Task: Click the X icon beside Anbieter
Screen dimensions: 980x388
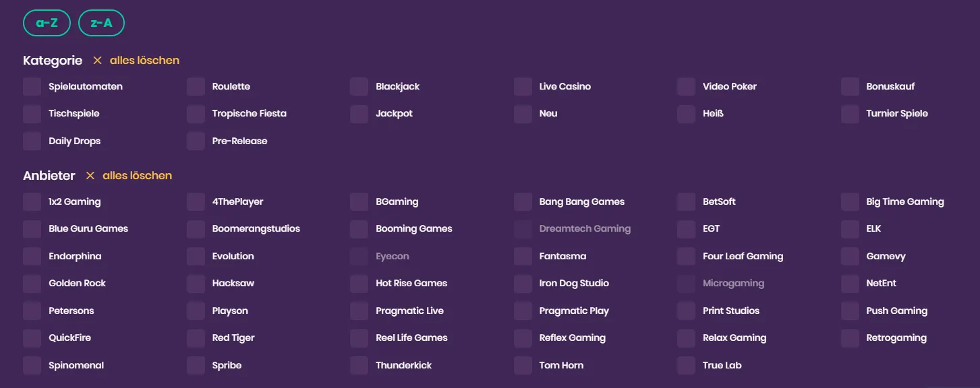Action: (90, 176)
